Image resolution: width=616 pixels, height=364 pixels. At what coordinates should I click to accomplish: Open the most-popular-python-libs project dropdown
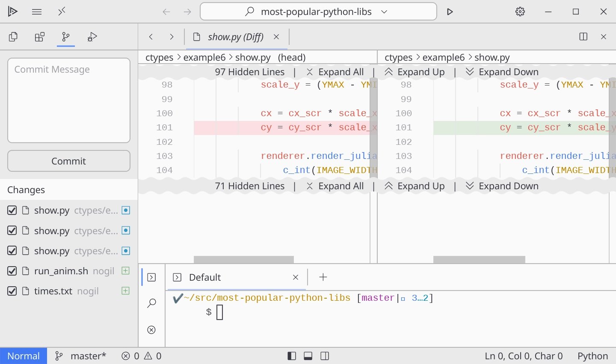[318, 12]
